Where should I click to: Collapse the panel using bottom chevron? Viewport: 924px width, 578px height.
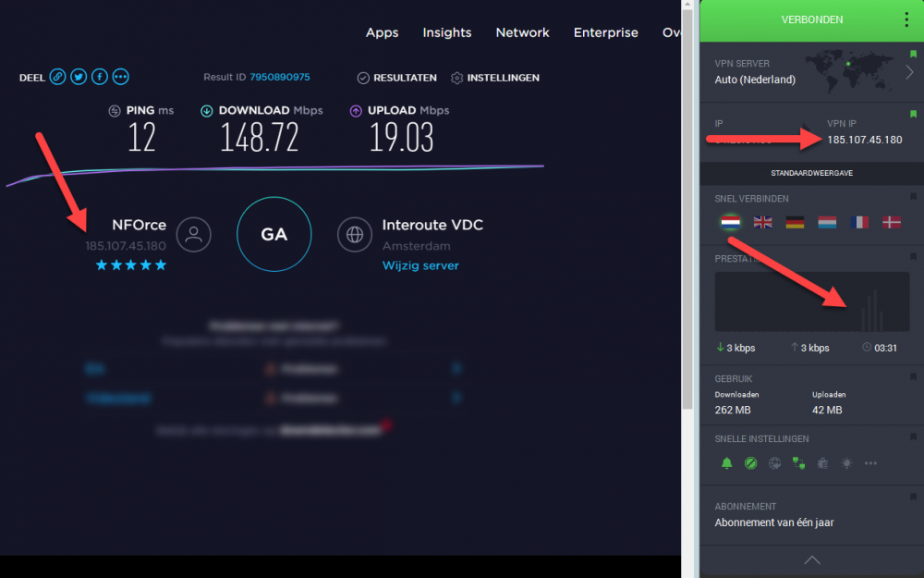point(811,560)
